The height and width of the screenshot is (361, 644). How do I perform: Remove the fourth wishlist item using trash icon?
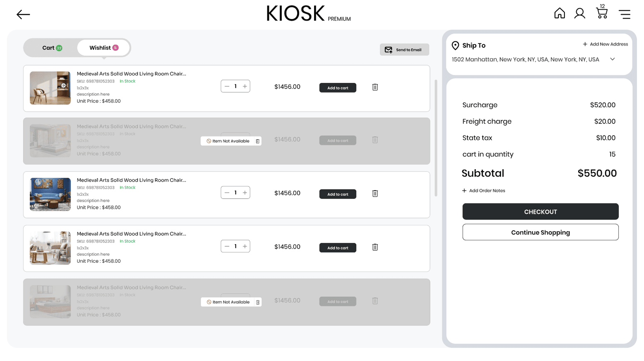coord(375,247)
